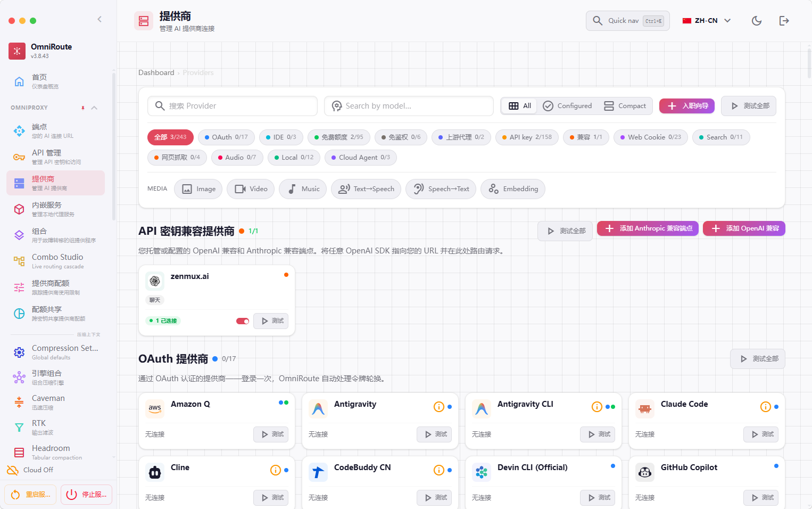Click the info icon on Antigravity card
The width and height of the screenshot is (812, 509).
point(439,407)
